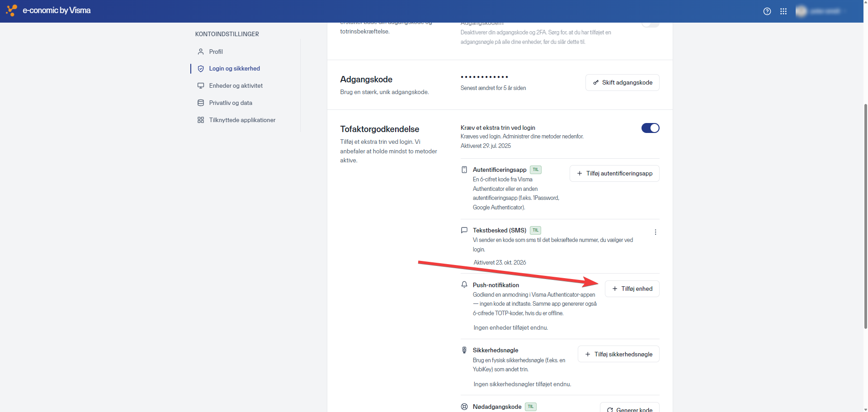Click the KONTOINDSTILLINGER sidebar heading
The width and height of the screenshot is (868, 412).
(x=227, y=34)
